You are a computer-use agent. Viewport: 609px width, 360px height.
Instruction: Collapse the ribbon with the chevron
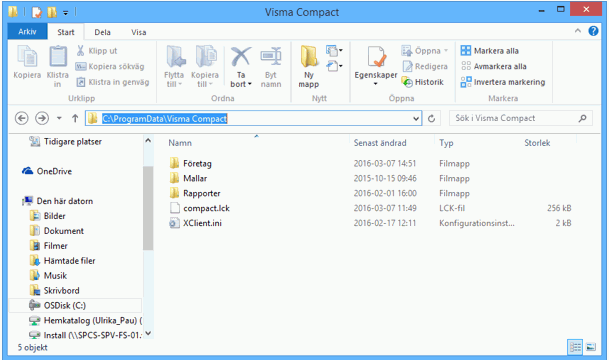coord(578,31)
